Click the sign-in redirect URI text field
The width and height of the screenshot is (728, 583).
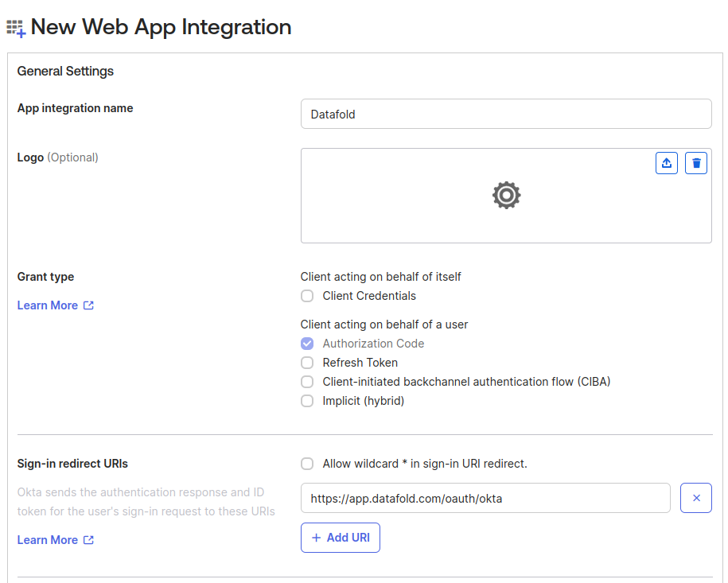point(485,498)
